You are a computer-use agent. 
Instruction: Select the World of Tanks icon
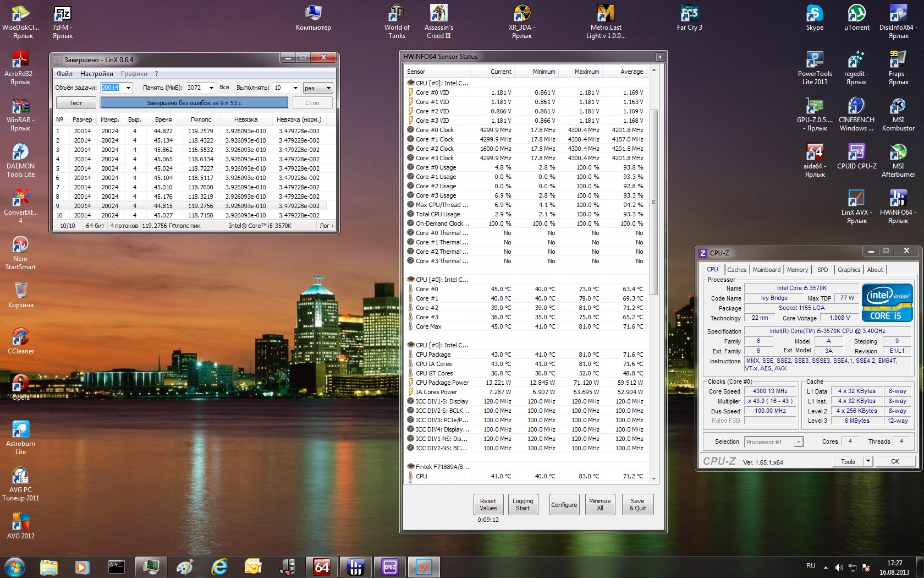pos(397,22)
